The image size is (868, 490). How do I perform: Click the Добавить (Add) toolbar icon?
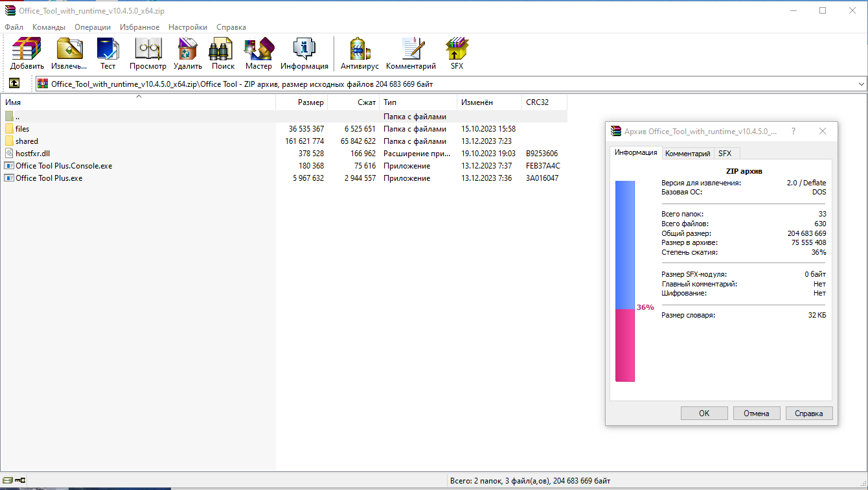coord(27,54)
